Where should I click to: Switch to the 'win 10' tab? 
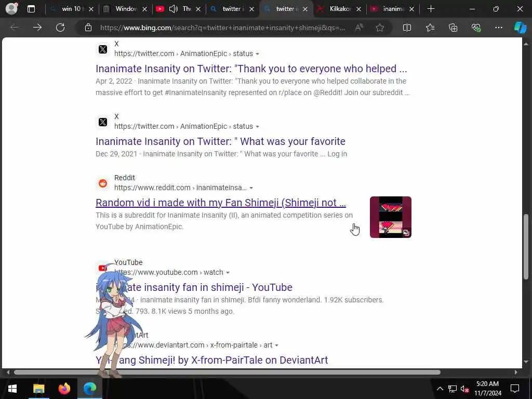point(71,9)
